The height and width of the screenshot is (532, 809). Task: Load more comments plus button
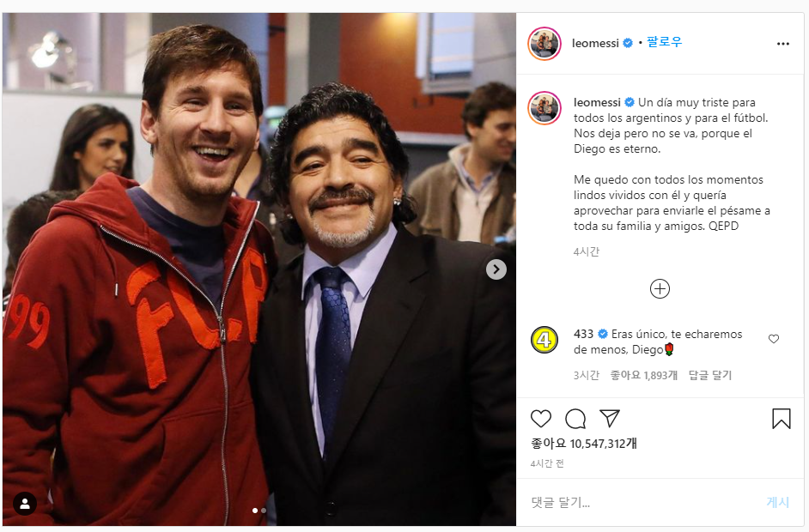coord(660,289)
